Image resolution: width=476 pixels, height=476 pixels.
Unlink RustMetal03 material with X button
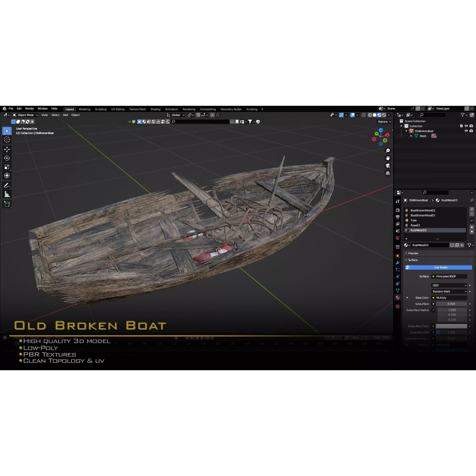point(462,245)
